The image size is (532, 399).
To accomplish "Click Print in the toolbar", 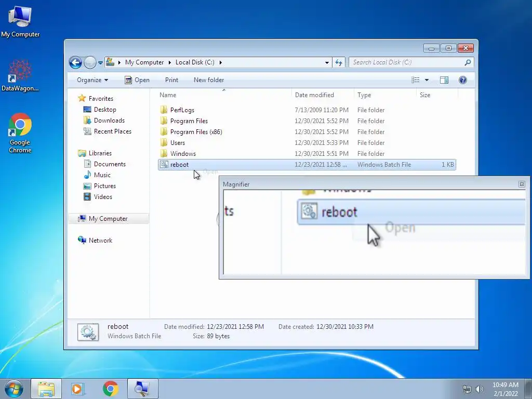I will click(171, 80).
